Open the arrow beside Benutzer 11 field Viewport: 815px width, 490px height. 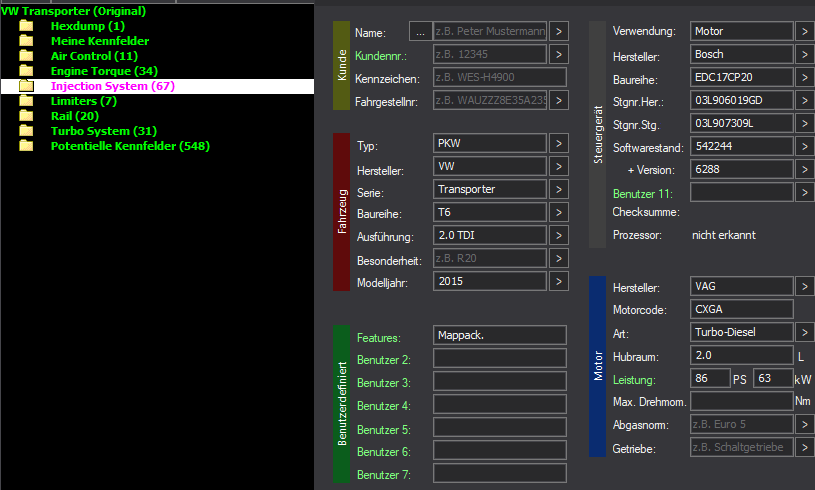pyautogui.click(x=805, y=192)
